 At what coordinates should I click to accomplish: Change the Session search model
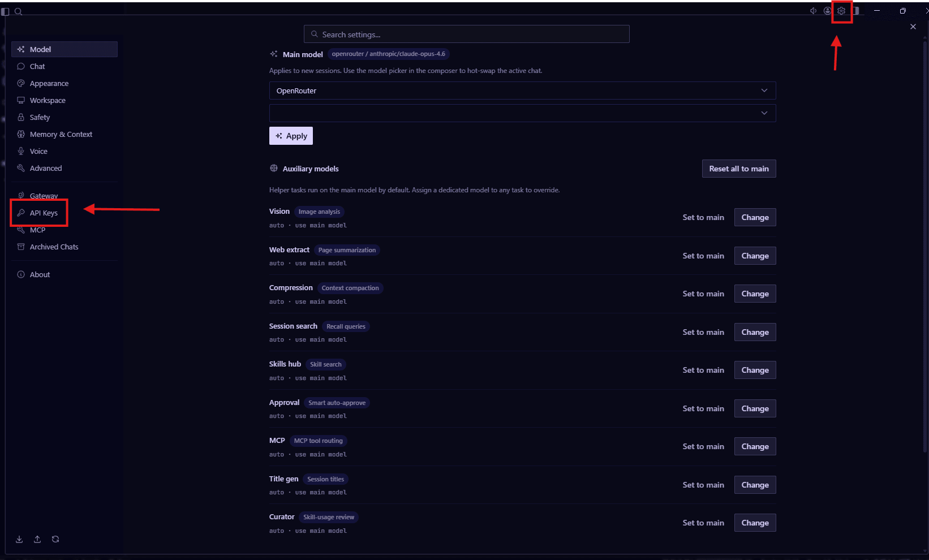[x=755, y=332]
